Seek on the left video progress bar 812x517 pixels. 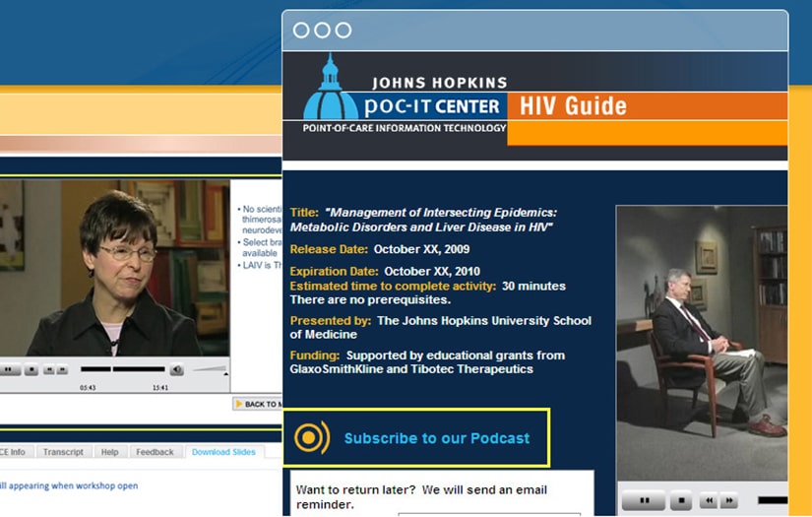pos(123,369)
